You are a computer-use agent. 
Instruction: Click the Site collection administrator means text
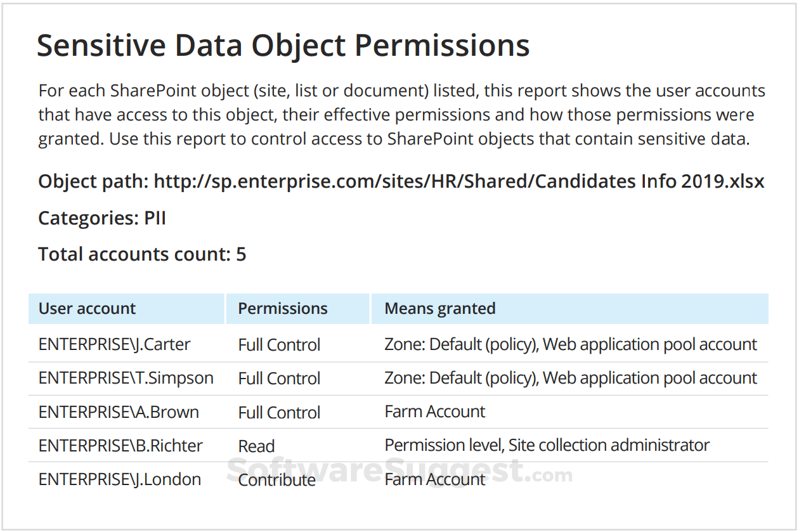[x=609, y=446]
